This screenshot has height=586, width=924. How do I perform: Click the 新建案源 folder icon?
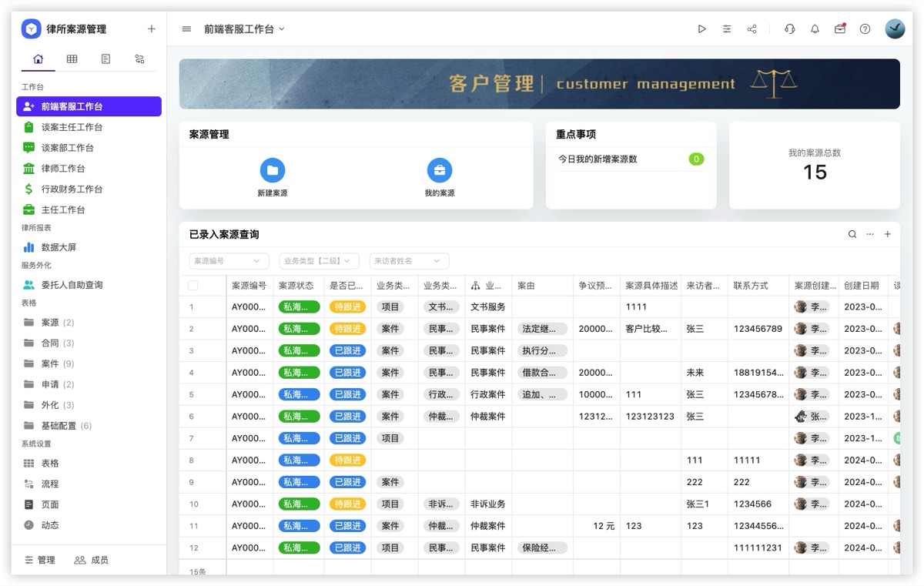273,171
